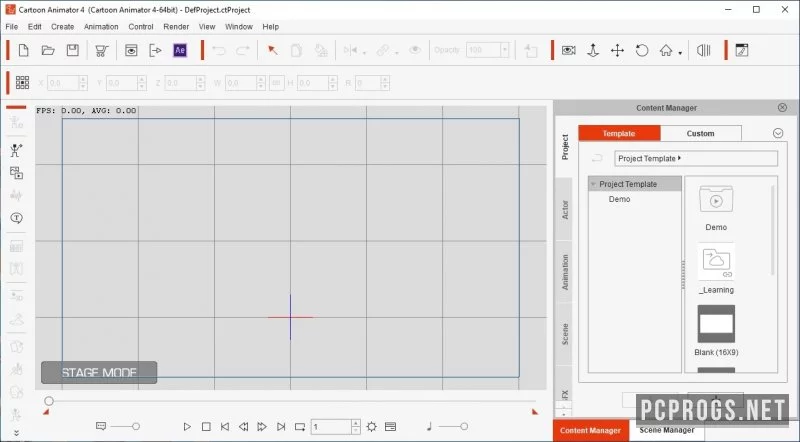Select Demo in the project tree
This screenshot has height=442, width=800.
(x=619, y=199)
